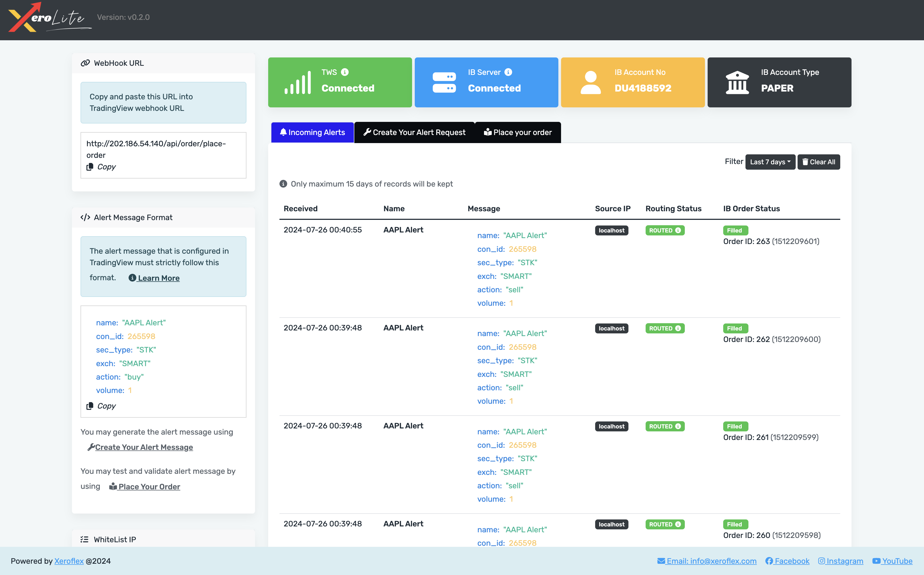The image size is (924, 575).
Task: Click info icon on first ROUTED badge
Action: pyautogui.click(x=678, y=230)
